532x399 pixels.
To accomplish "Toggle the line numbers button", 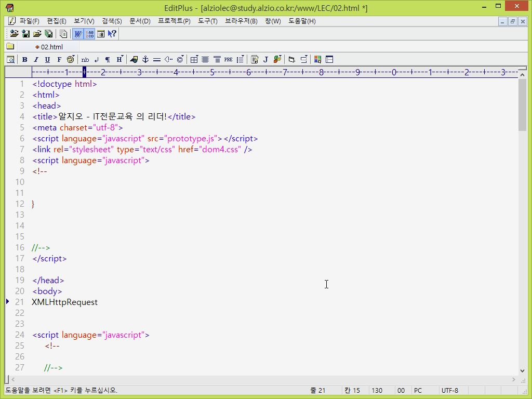I will [x=89, y=34].
